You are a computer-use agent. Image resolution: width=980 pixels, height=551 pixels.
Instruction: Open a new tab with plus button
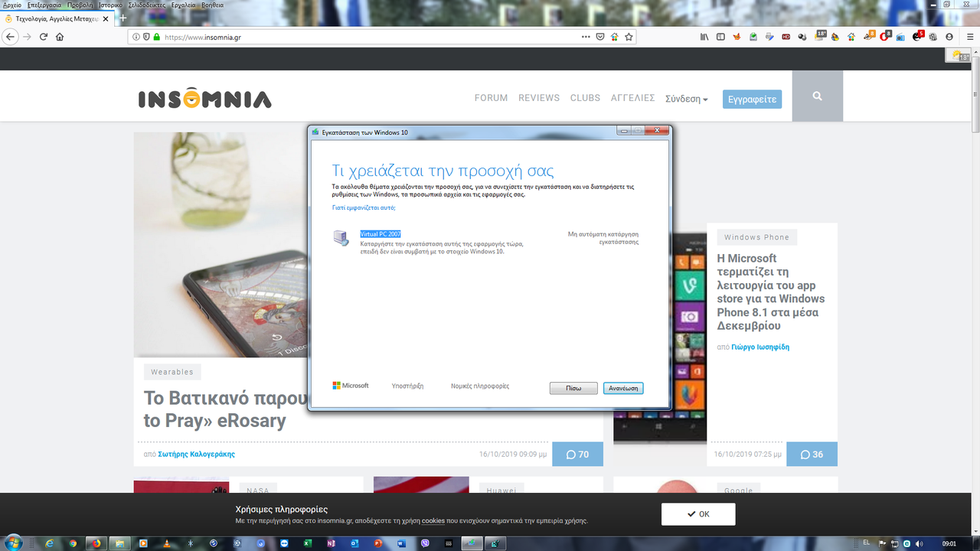123,18
